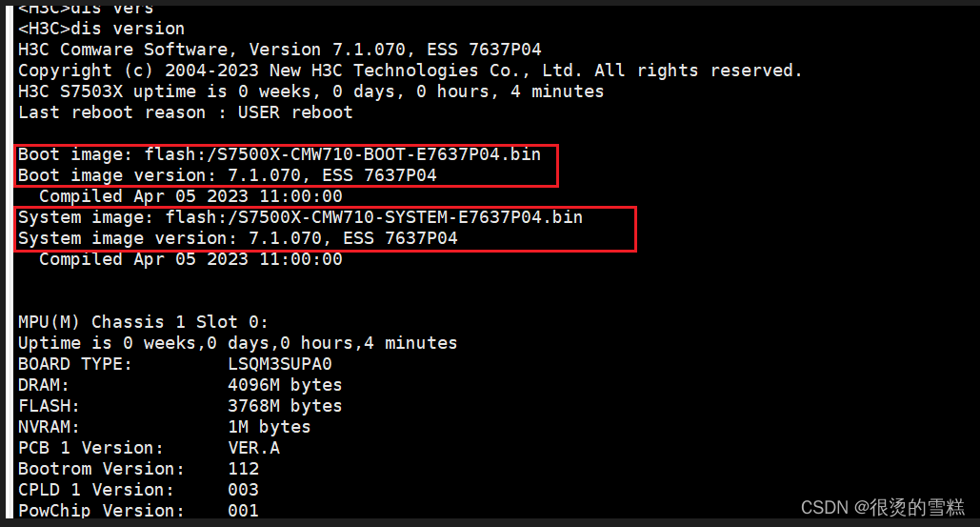Click 'Compiled Apr 05 2023' under Boot image version
The image size is (980, 527).
(190, 196)
